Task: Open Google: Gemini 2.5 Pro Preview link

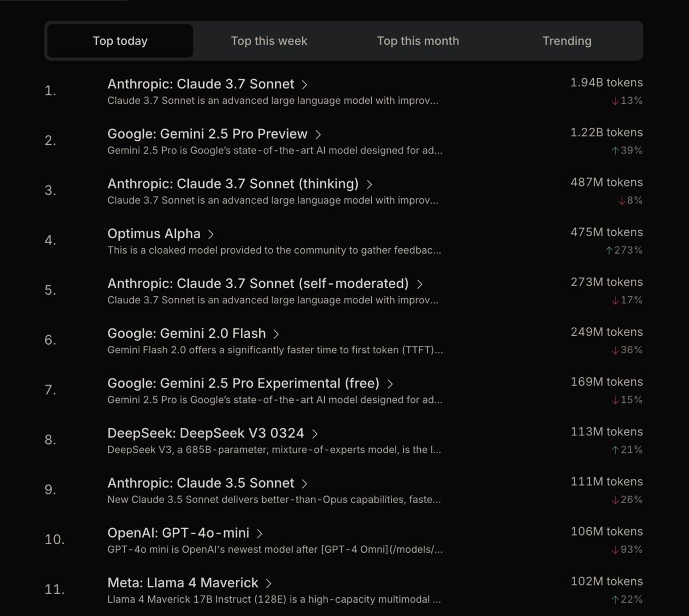Action: [207, 134]
